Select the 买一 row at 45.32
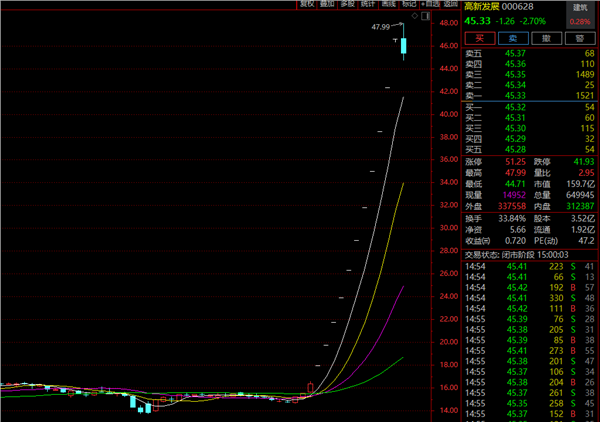Screen dimensions: 600x422 tap(530, 108)
